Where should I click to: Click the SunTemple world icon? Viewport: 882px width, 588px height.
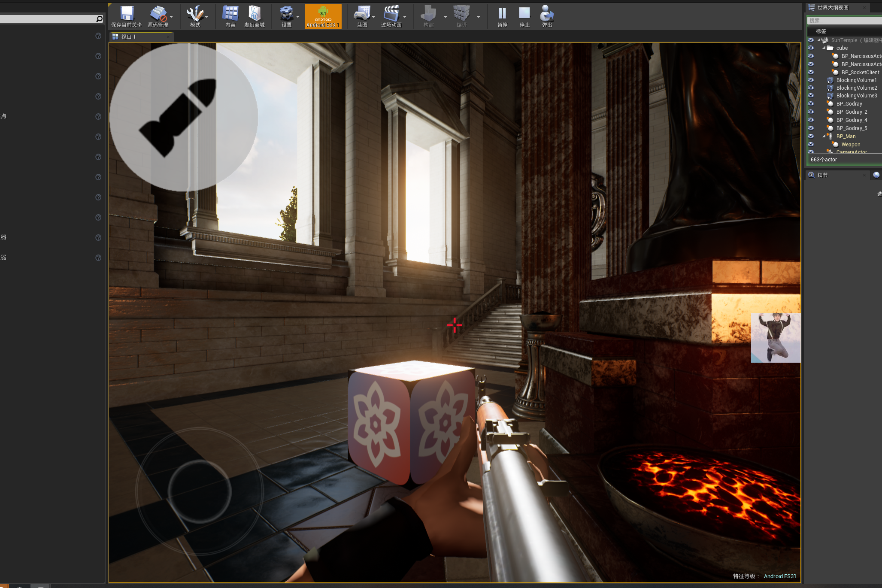(824, 40)
